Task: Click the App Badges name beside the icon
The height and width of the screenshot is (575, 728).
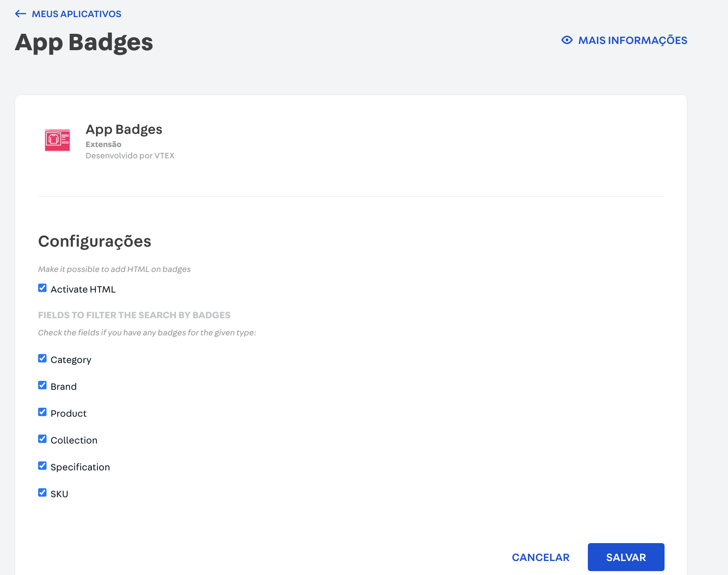Action: 124,130
